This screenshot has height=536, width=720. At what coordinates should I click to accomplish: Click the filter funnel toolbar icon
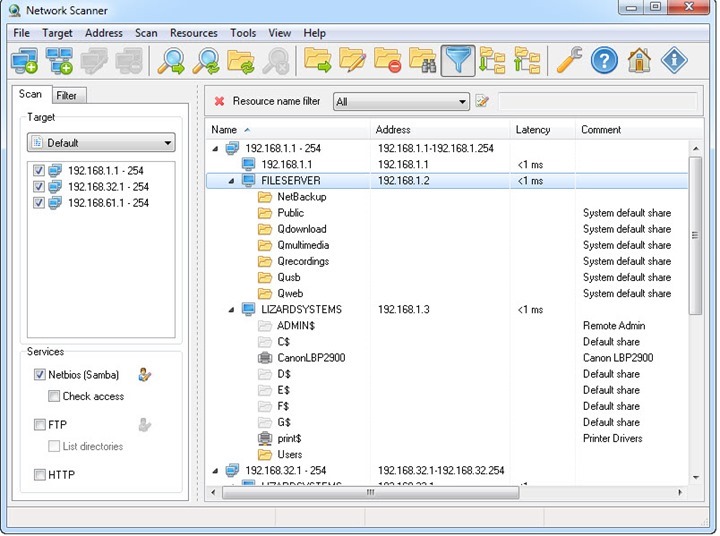[457, 61]
